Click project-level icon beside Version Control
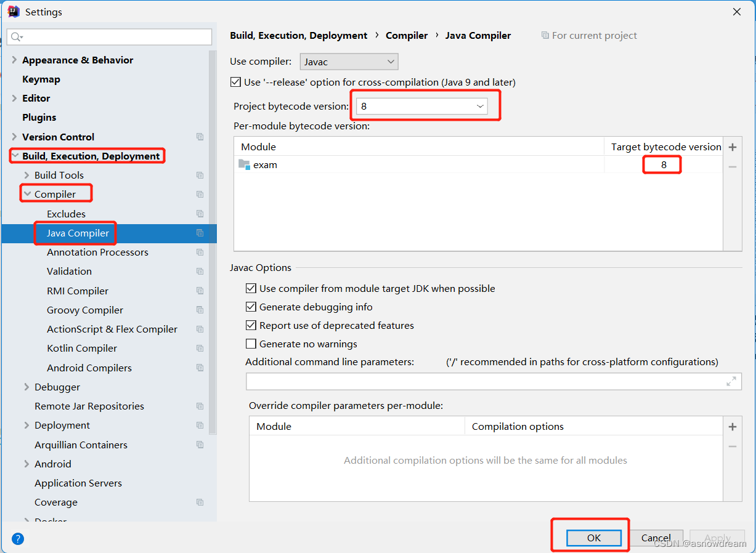 click(x=200, y=137)
